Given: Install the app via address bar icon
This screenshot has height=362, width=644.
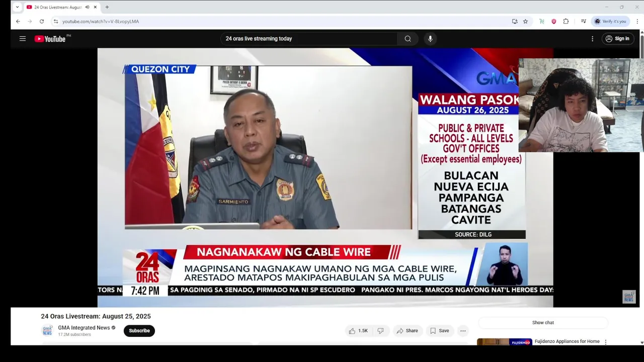Looking at the screenshot, I should [514, 21].
